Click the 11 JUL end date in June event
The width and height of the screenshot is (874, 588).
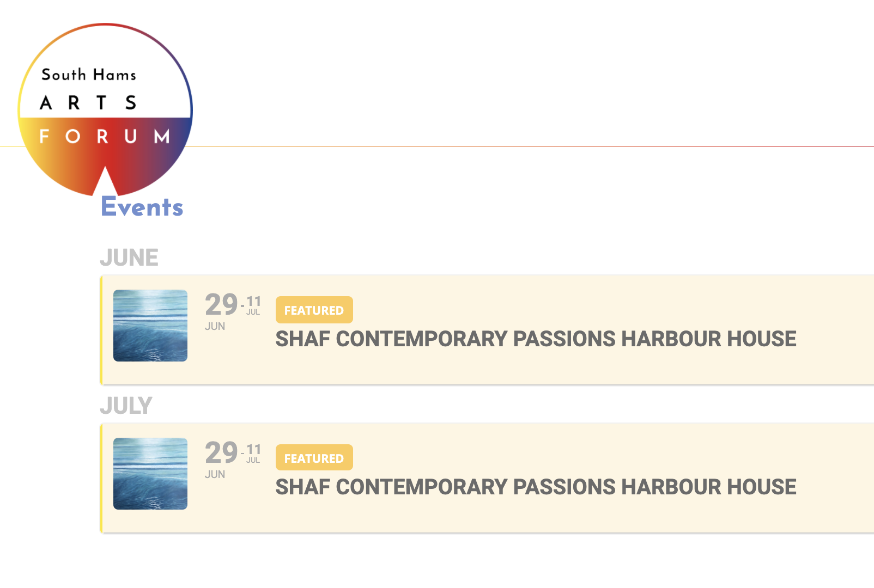253,305
